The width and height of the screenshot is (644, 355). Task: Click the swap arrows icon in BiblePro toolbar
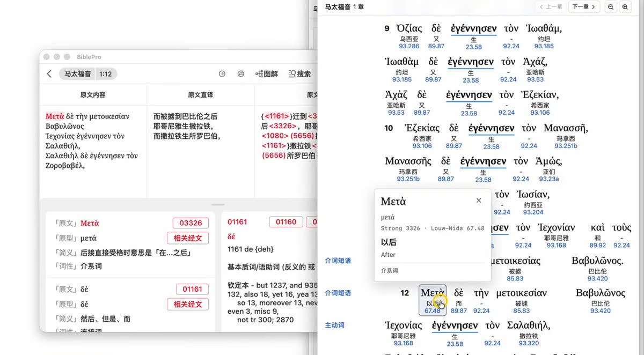[241, 74]
